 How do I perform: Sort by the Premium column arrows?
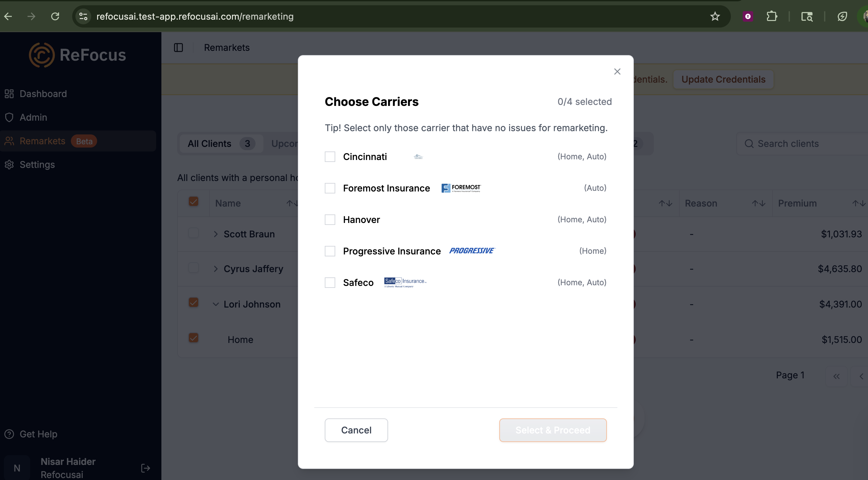[x=858, y=203]
